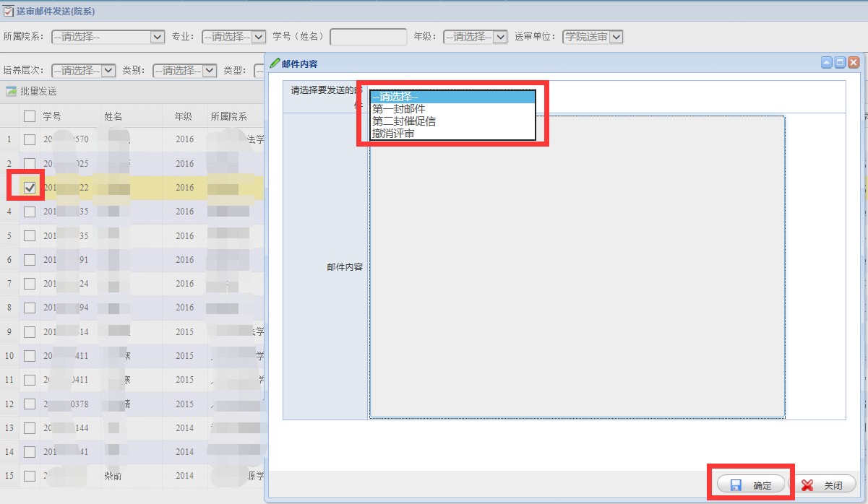Click the 批量发送 batch send icon
This screenshot has width=868, height=504.
[x=11, y=92]
